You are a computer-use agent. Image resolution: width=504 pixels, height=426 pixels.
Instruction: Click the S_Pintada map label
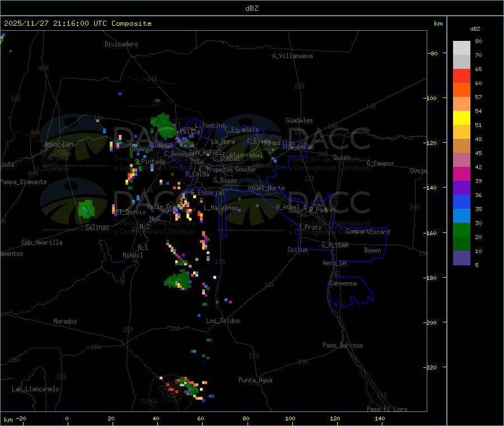pos(150,162)
